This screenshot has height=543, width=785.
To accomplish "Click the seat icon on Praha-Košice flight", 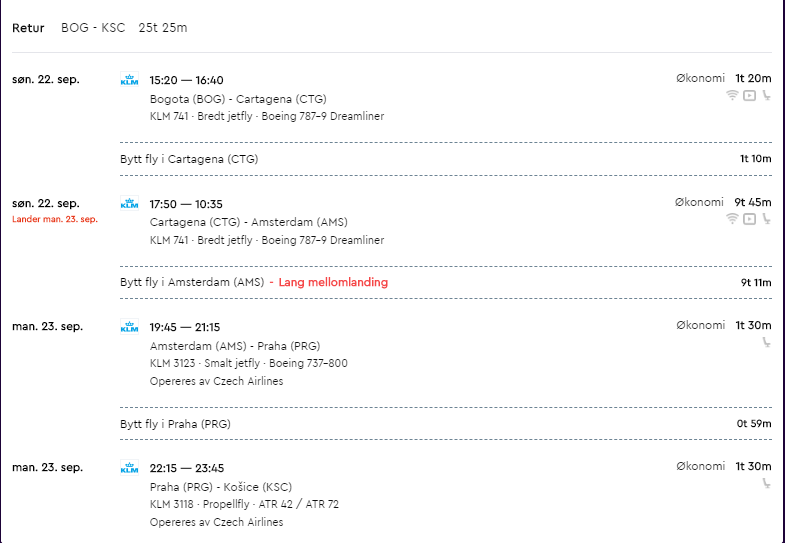I will (766, 483).
